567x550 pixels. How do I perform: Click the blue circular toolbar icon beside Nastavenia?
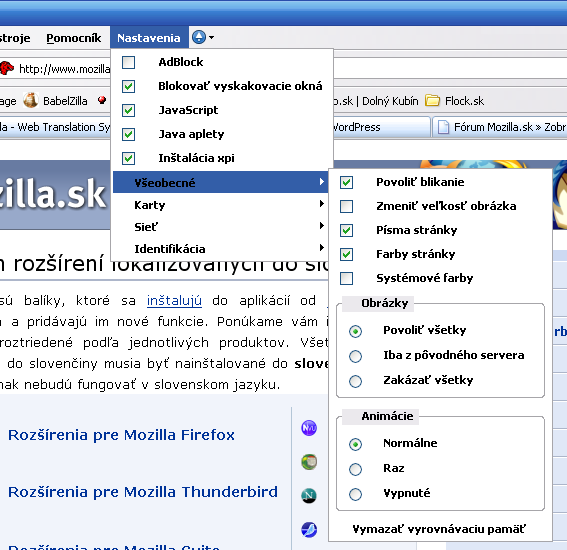coord(199,37)
